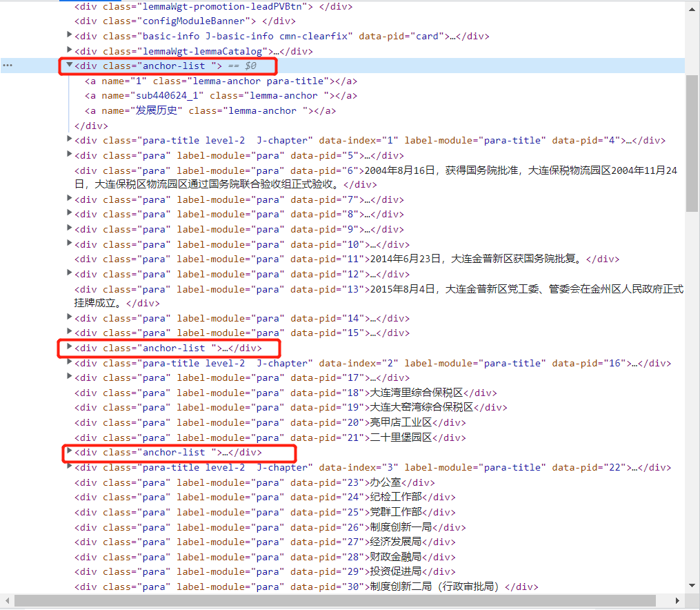Image resolution: width=700 pixels, height=610 pixels.
Task: Expand para-title div with data-index="1"
Action: pyautogui.click(x=69, y=139)
